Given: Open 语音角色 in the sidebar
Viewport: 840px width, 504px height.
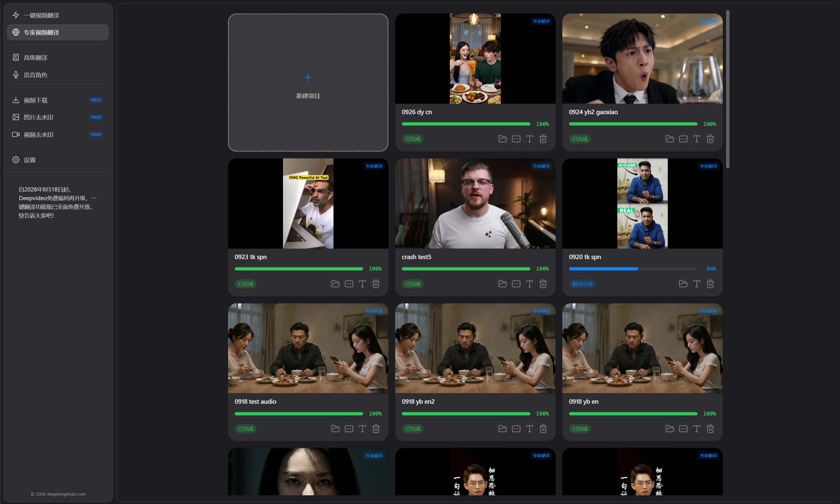Looking at the screenshot, I should pos(58,75).
